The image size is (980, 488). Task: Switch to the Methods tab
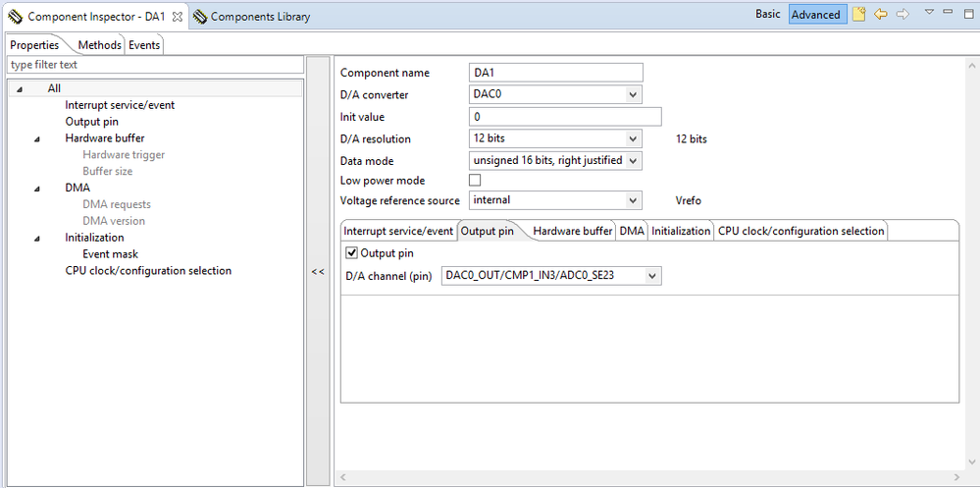[x=99, y=45]
